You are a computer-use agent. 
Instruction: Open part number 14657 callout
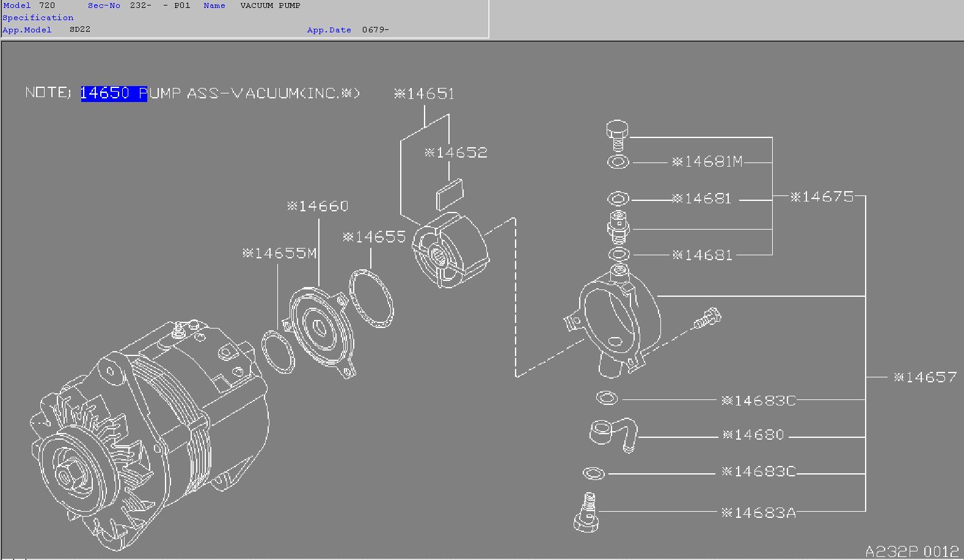(925, 377)
